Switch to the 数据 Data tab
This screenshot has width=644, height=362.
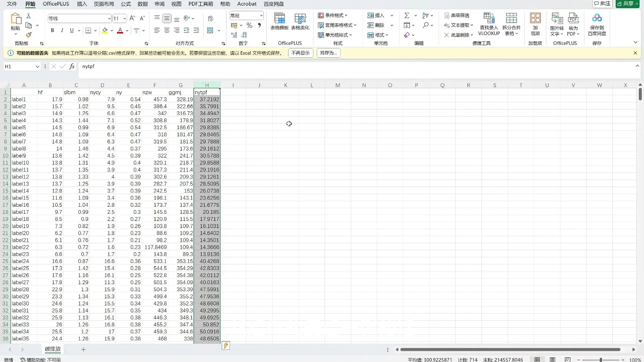pos(143,4)
